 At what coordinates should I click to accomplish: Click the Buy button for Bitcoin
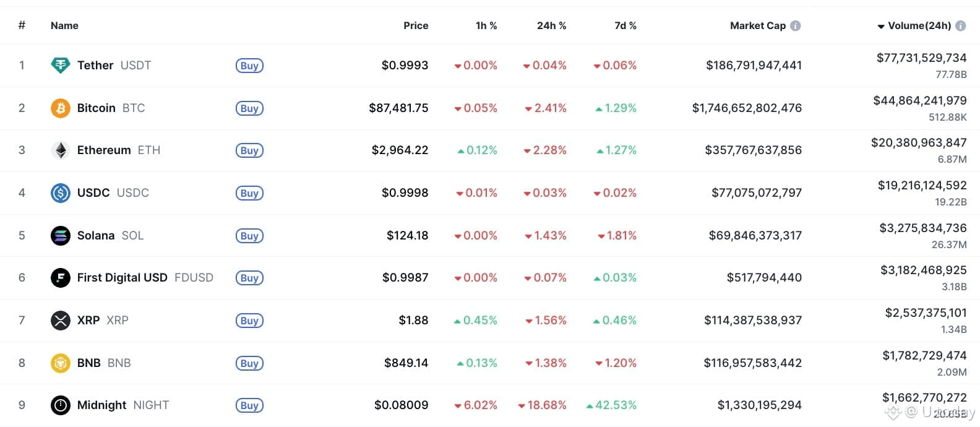pos(249,108)
